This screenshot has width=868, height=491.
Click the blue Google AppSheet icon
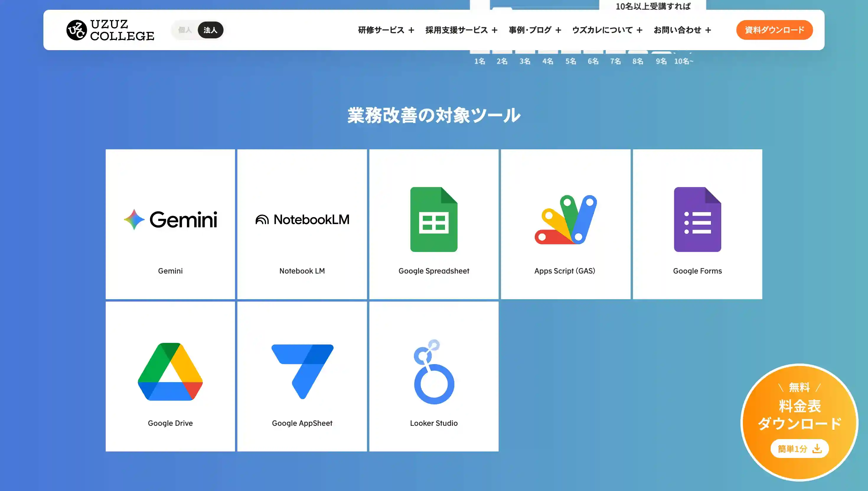302,371
